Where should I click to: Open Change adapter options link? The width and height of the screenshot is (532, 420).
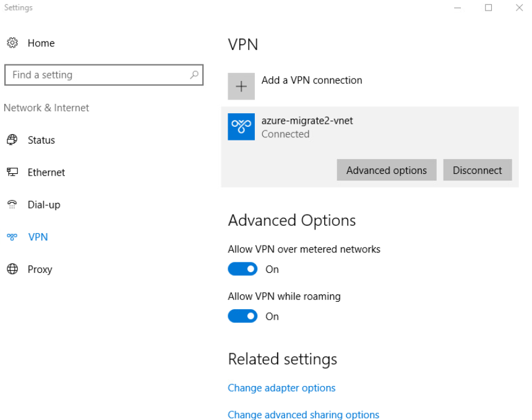click(281, 388)
